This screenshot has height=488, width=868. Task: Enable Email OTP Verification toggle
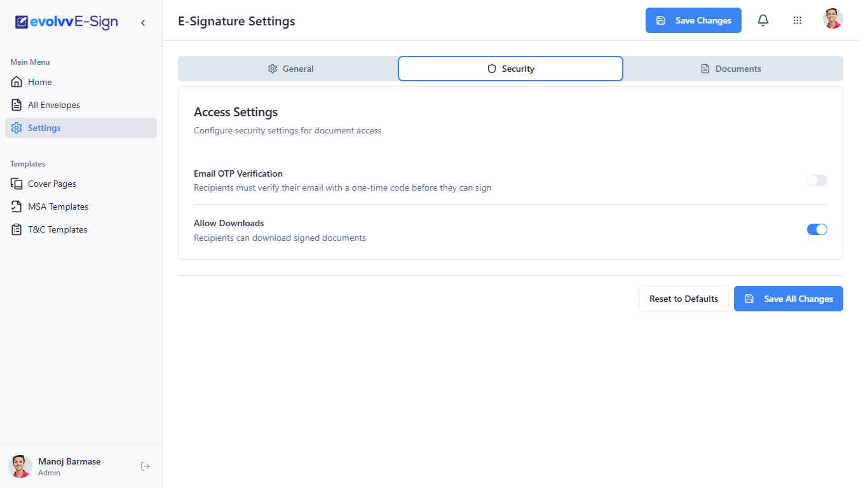click(x=817, y=180)
